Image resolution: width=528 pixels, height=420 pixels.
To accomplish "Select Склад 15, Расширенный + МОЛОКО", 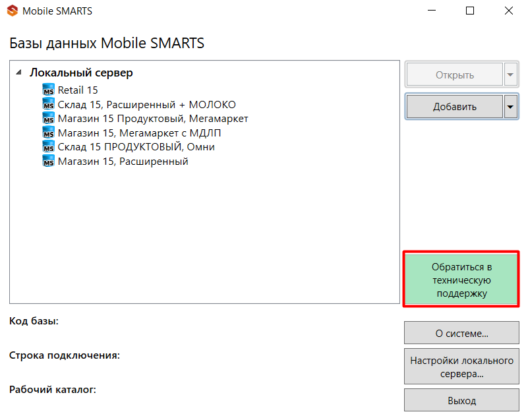I will click(x=146, y=104).
